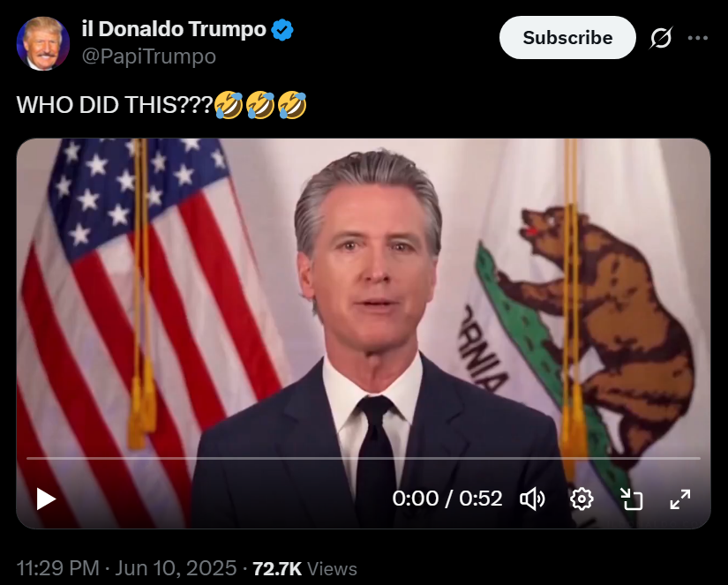Image resolution: width=728 pixels, height=585 pixels.
Task: Subscribe to il Donaldo Trumpo
Action: pyautogui.click(x=567, y=38)
